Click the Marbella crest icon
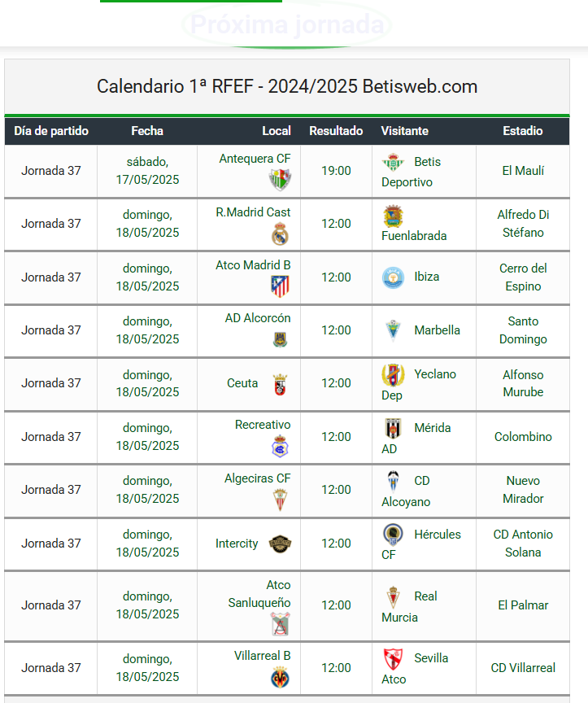588x703 pixels. (x=393, y=330)
